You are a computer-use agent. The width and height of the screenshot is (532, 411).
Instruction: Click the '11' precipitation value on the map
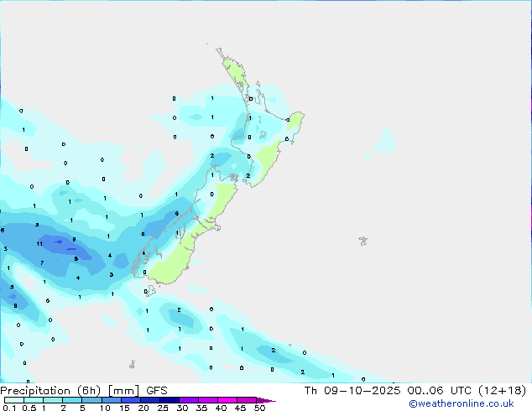pyautogui.click(x=39, y=243)
